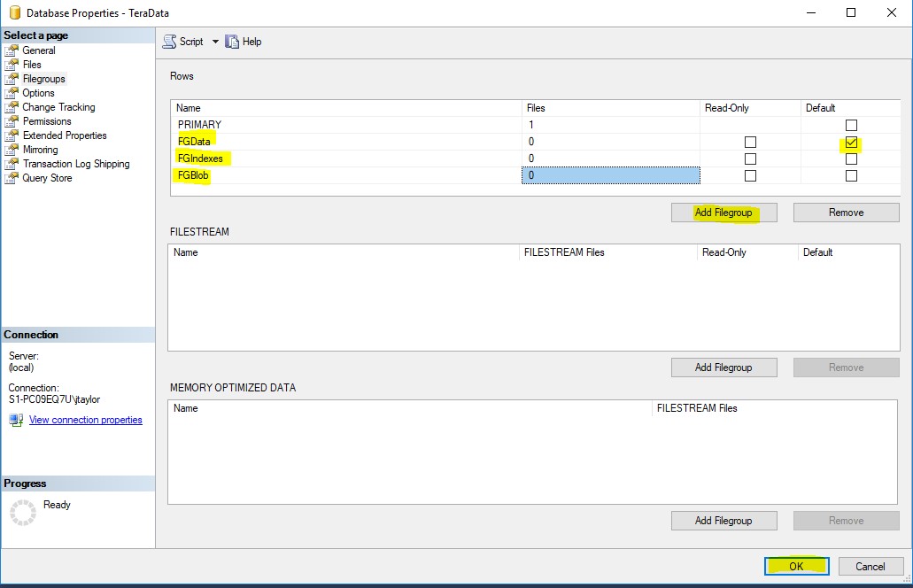The width and height of the screenshot is (913, 588).
Task: Open the General page
Action: [x=39, y=50]
